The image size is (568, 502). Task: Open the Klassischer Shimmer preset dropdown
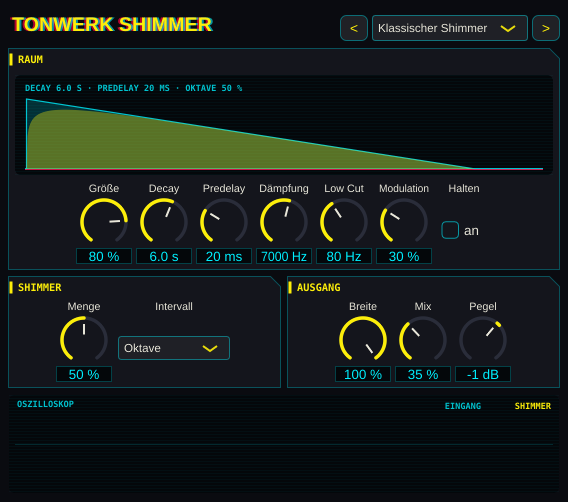pos(450,28)
